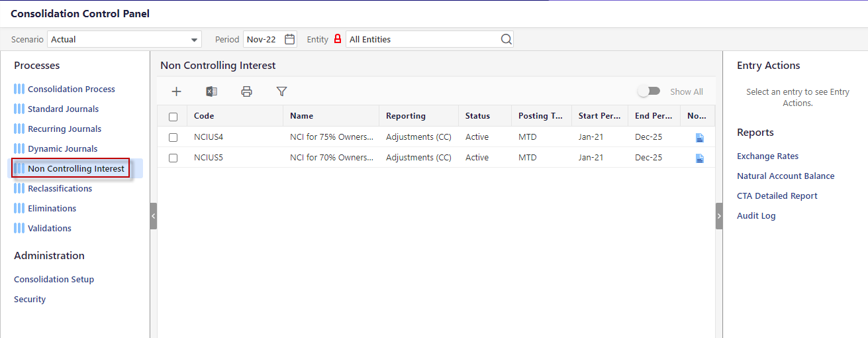
Task: Check the NCIUS4 row checkbox
Action: [x=173, y=138]
